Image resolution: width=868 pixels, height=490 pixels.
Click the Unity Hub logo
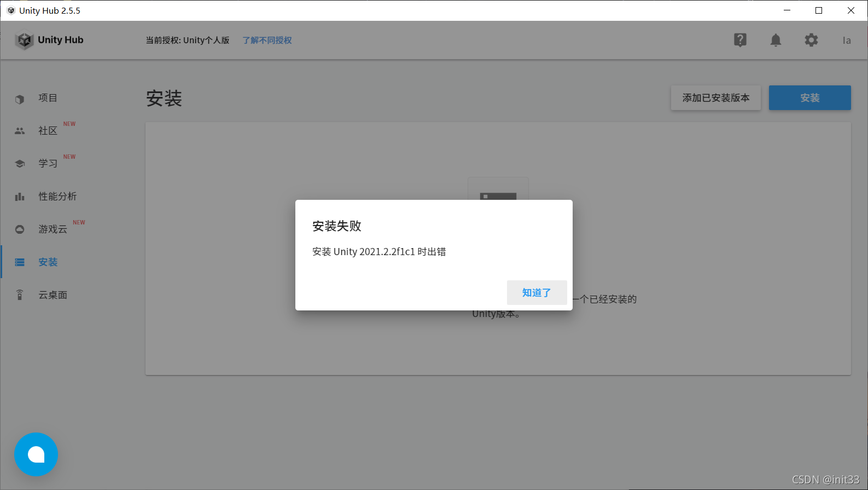(x=49, y=40)
